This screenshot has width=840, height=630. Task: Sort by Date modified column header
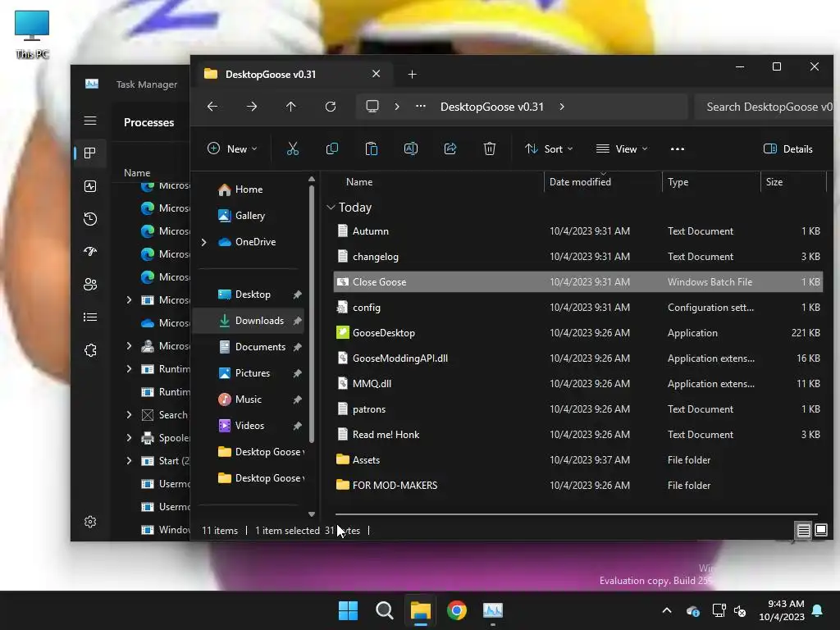[603, 181]
